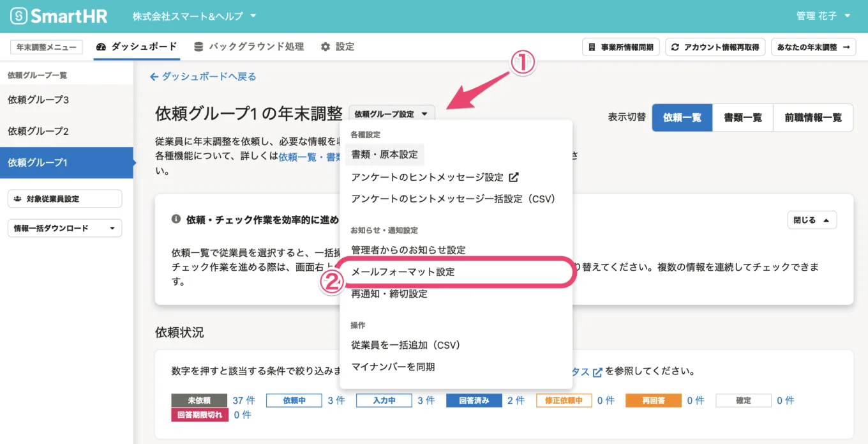Open 再通知・締切設定

[389, 294]
